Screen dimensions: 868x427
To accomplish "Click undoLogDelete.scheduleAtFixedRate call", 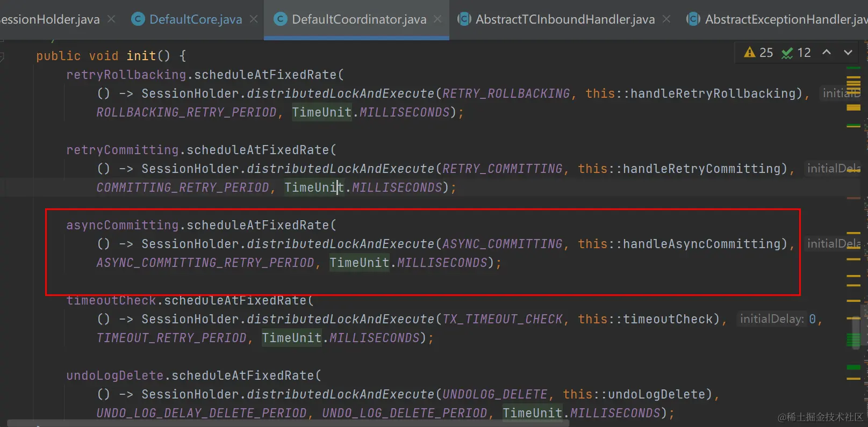I will click(193, 375).
